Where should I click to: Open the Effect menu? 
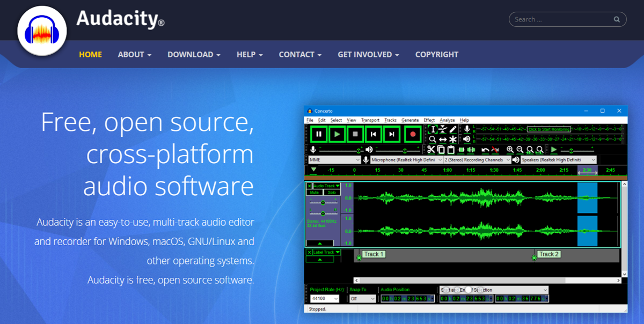point(429,120)
